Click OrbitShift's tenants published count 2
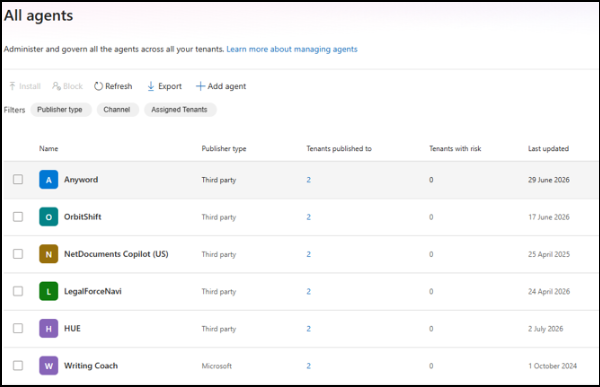The height and width of the screenshot is (387, 600). coord(308,217)
